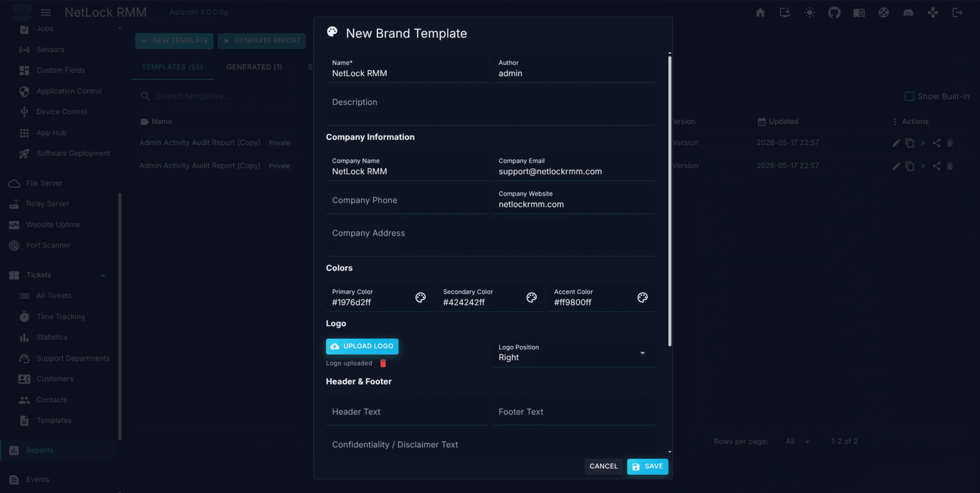Delete the second Admin Activity Audit Report row

tap(950, 166)
